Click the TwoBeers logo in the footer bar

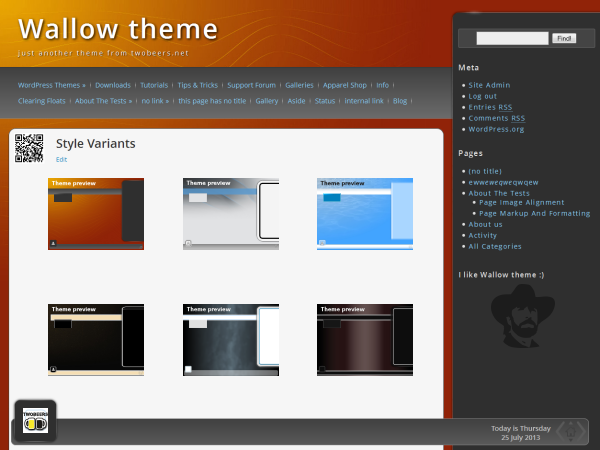click(35, 422)
